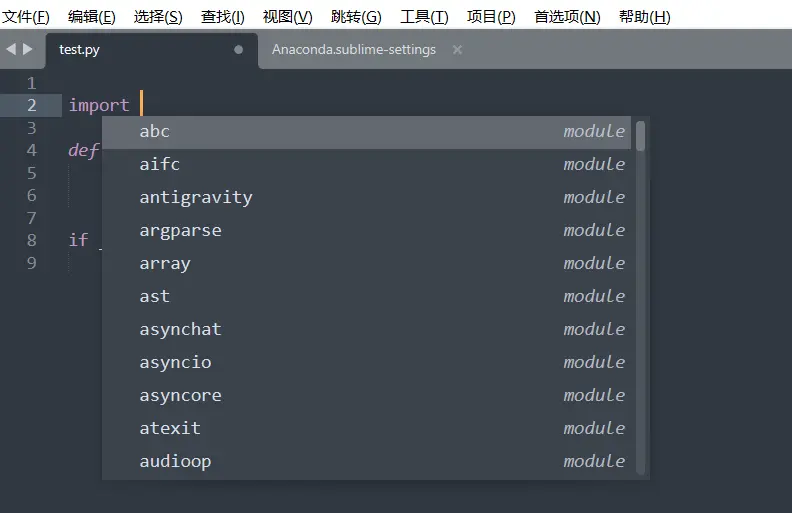The height and width of the screenshot is (513, 792).
Task: Pick asyncio in the completion popup
Action: pos(175,363)
